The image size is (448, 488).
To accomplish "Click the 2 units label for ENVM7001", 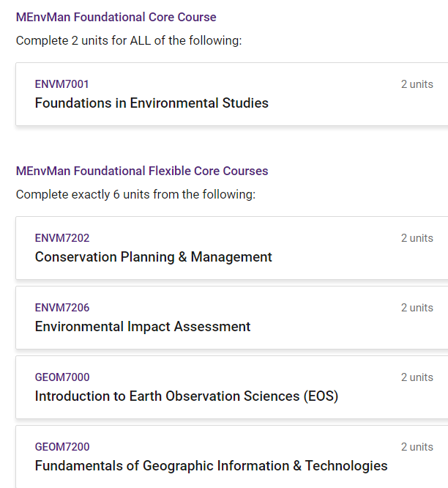I will [417, 84].
